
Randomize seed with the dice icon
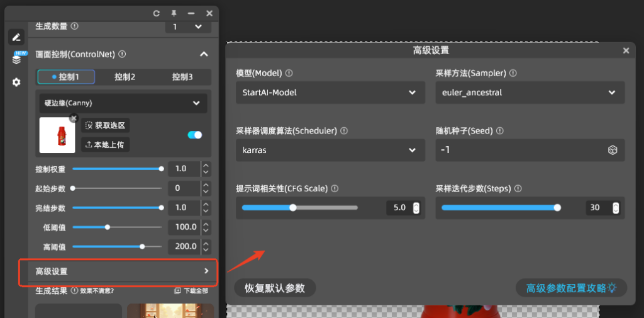pos(613,150)
